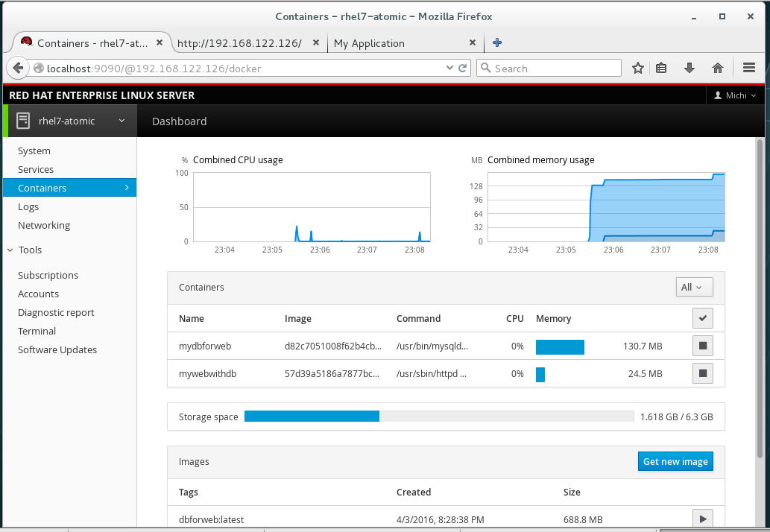Screen dimensions: 770x532
Task: Select Networking in the sidebar
Action: click(44, 225)
